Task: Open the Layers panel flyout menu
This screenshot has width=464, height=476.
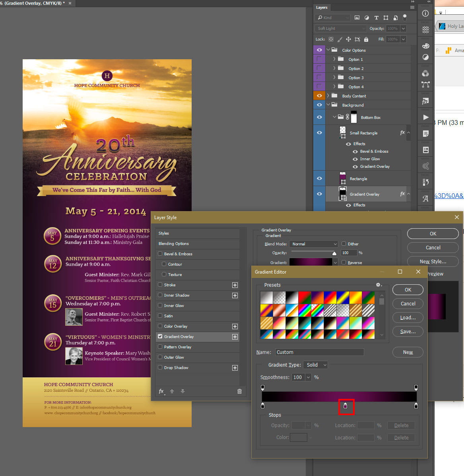Action: (x=412, y=7)
